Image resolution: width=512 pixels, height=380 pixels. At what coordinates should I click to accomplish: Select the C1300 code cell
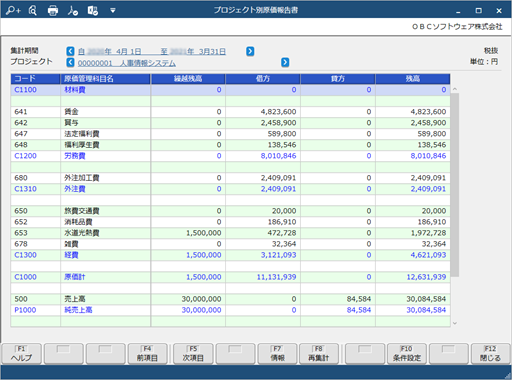tap(35, 255)
